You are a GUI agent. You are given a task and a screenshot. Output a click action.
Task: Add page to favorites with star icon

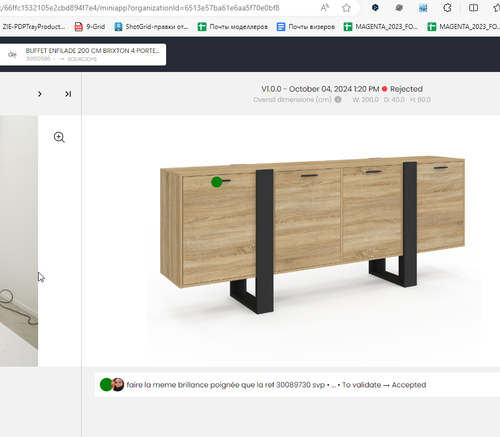tap(346, 8)
